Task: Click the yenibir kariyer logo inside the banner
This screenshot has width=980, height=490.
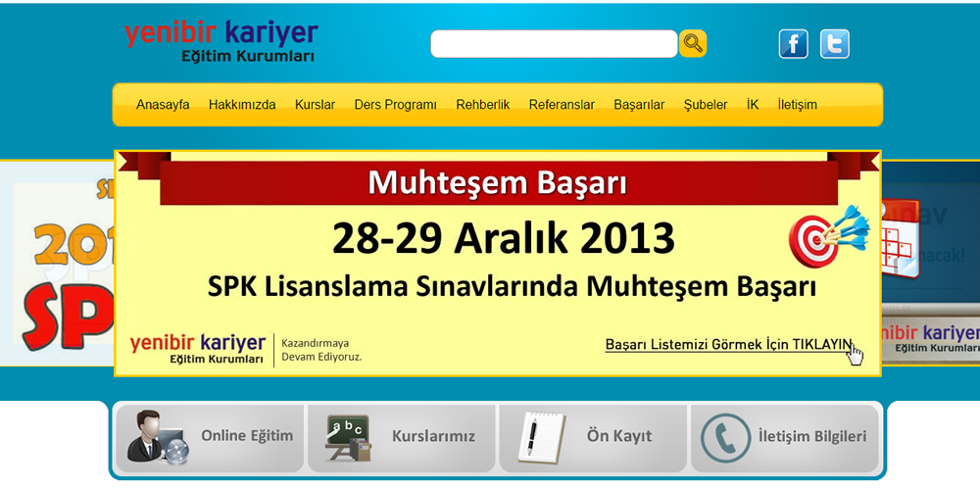Action: point(198,349)
